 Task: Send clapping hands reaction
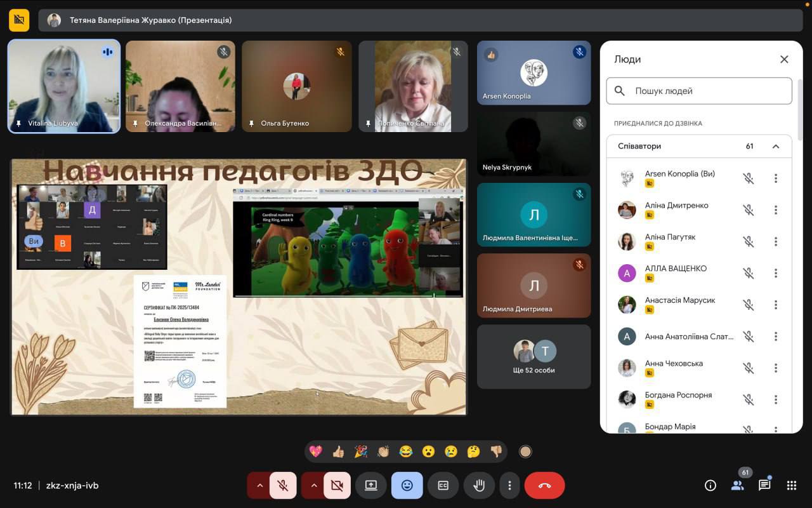383,451
